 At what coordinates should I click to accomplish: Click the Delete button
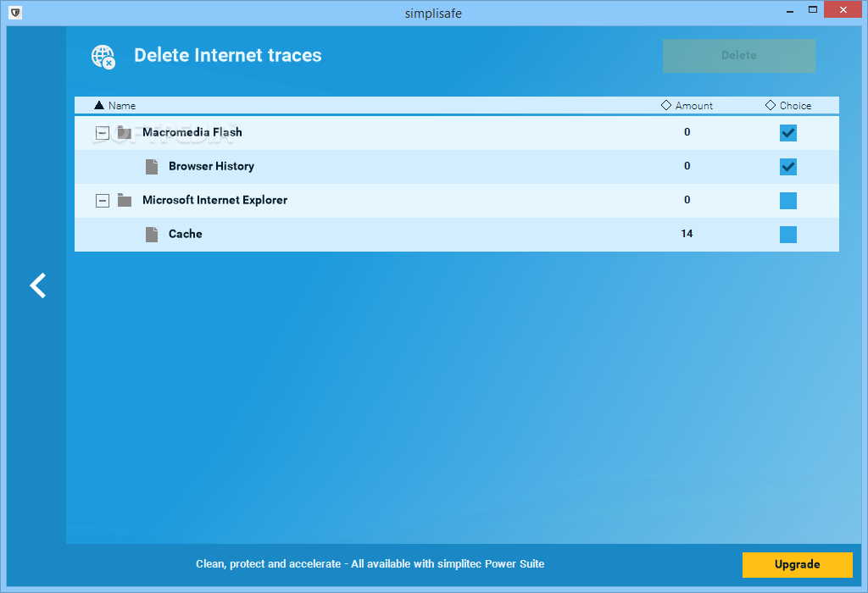(738, 55)
